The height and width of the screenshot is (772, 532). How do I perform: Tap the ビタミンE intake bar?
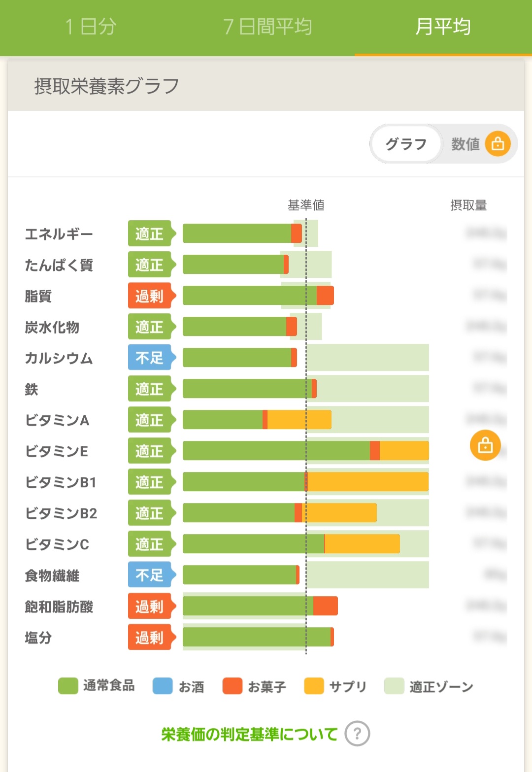click(305, 451)
